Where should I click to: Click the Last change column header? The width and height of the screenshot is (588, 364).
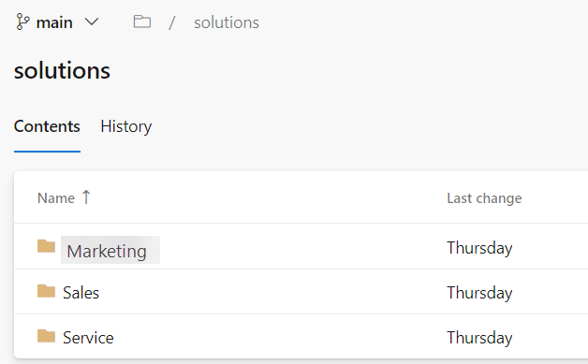484,198
